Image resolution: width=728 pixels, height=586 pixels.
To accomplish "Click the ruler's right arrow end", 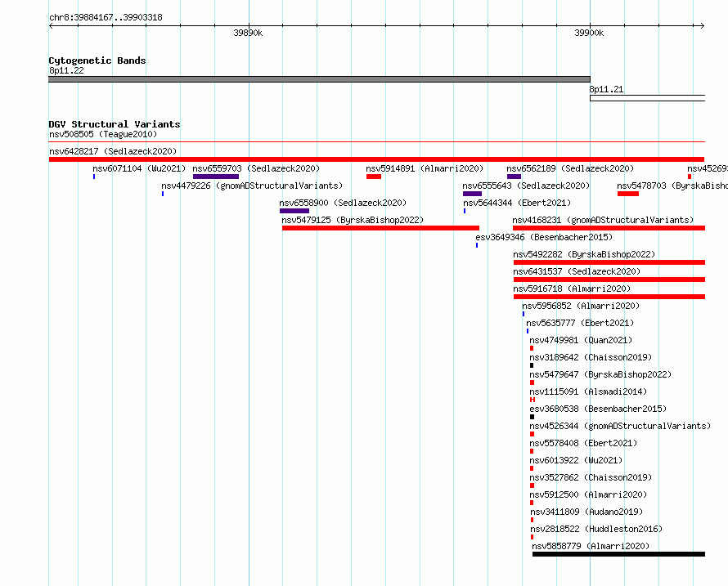I will 703,25.
